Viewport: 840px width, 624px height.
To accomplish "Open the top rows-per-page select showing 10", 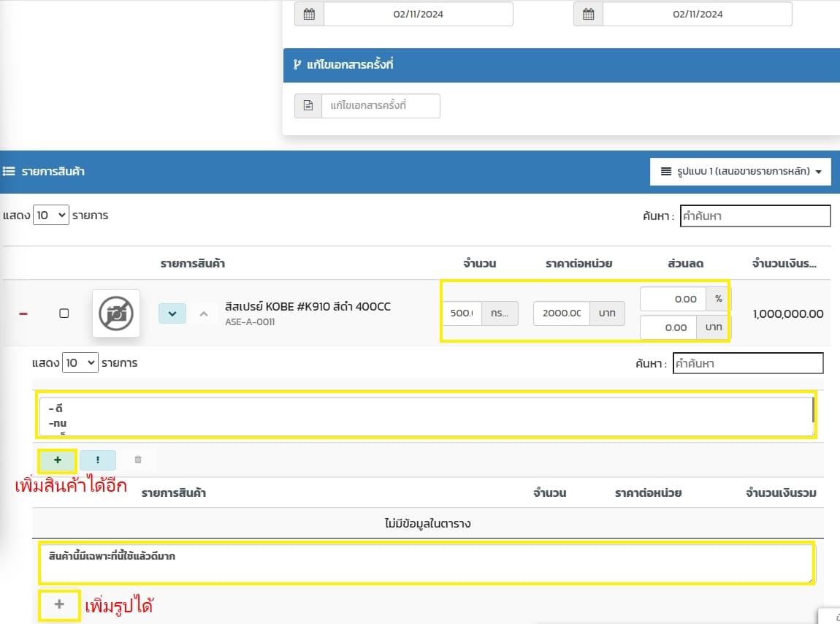I will coord(51,216).
